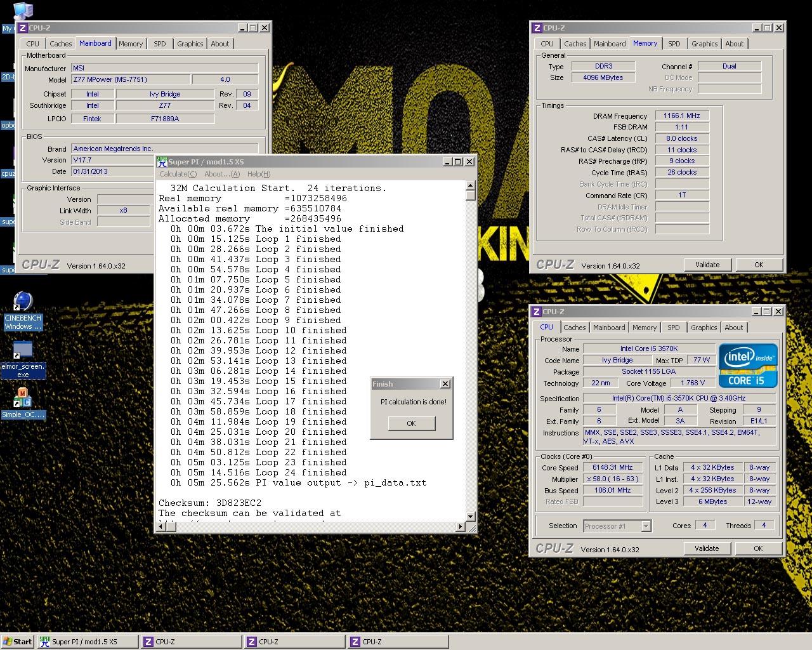Activate first CPU-Z taskbar button
This screenshot has height=650, width=812.
pos(190,641)
